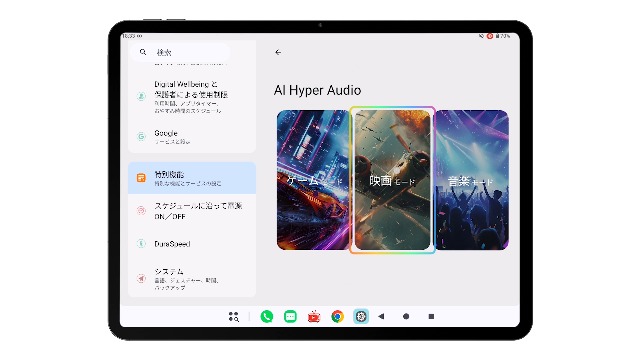Click the battery indicator in status bar
The image size is (640, 360).
[x=503, y=36]
